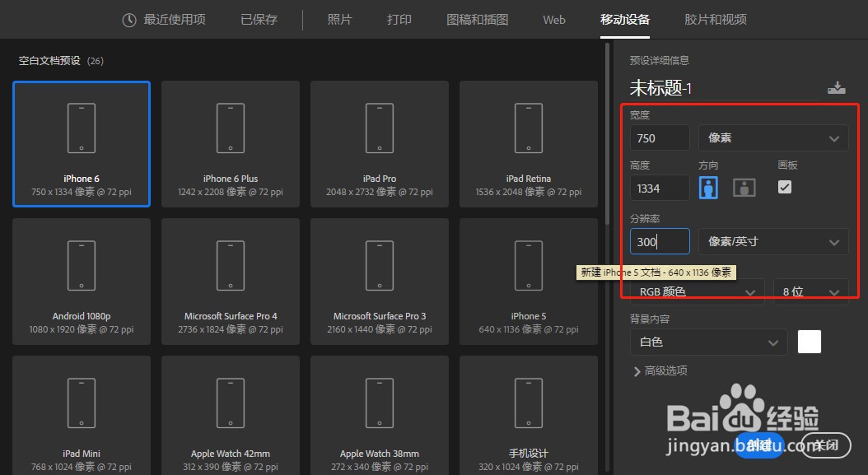868x475 pixels.
Task: Open the 像素/英寸 resolution unit dropdown
Action: click(x=773, y=241)
